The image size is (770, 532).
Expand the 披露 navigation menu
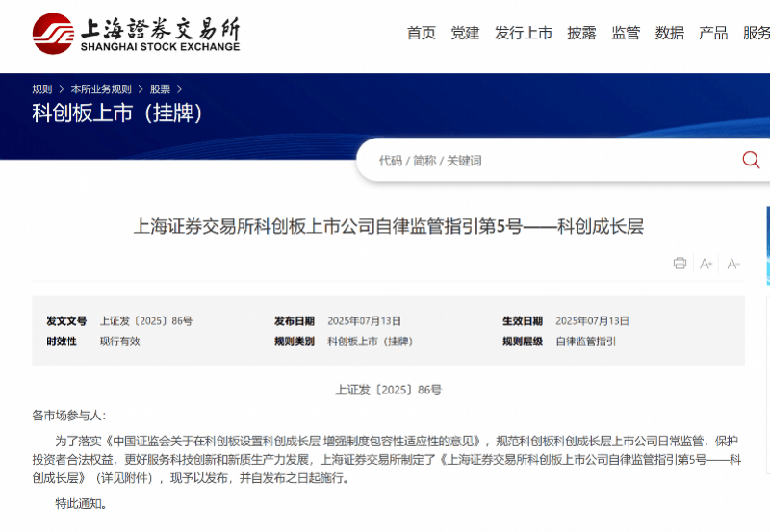581,33
